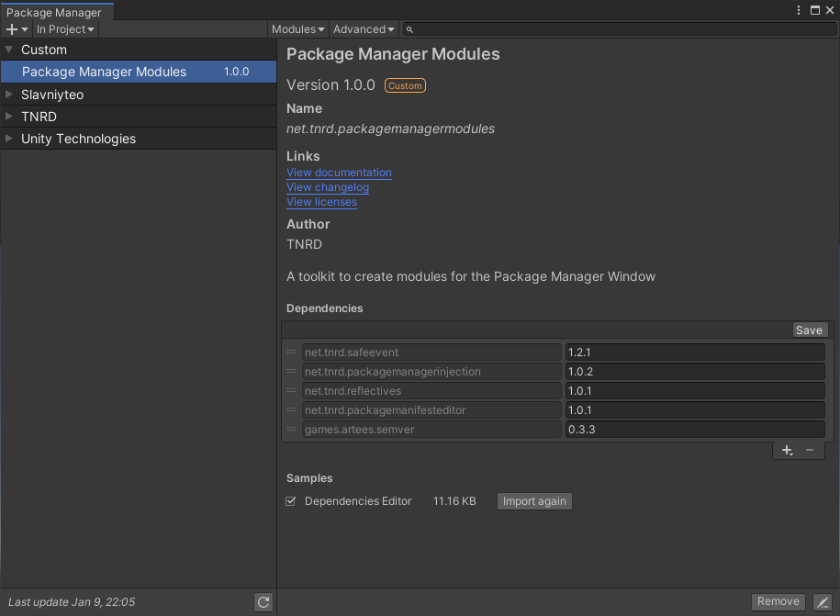Open the In Project filter dropdown
The height and width of the screenshot is (616, 840).
pos(64,28)
